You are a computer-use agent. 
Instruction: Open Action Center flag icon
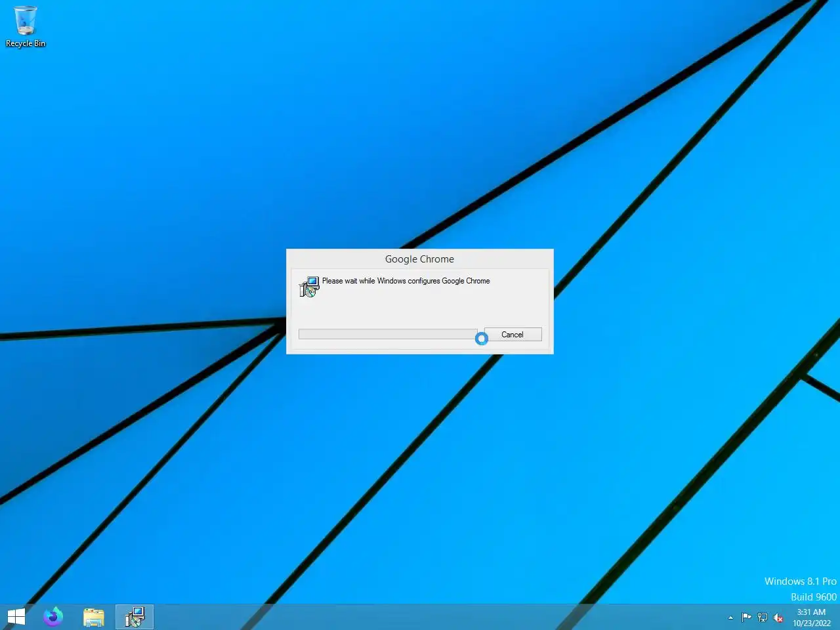pyautogui.click(x=746, y=618)
